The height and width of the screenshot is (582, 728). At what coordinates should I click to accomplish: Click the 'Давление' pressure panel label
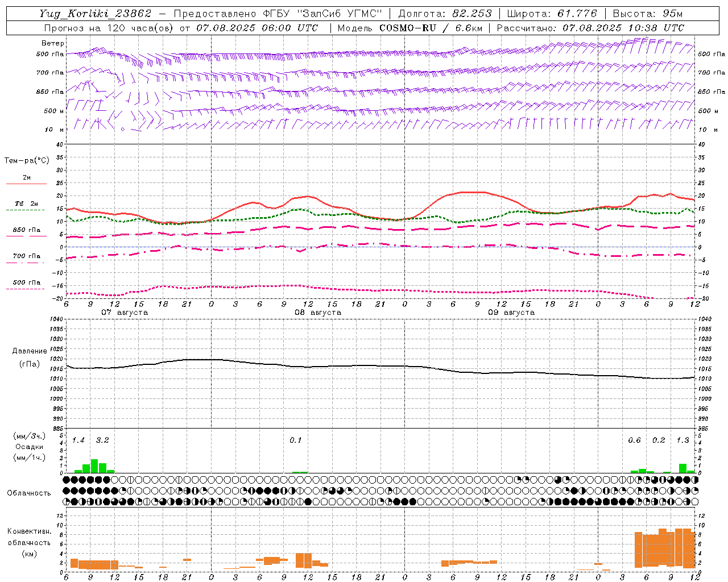[30, 351]
